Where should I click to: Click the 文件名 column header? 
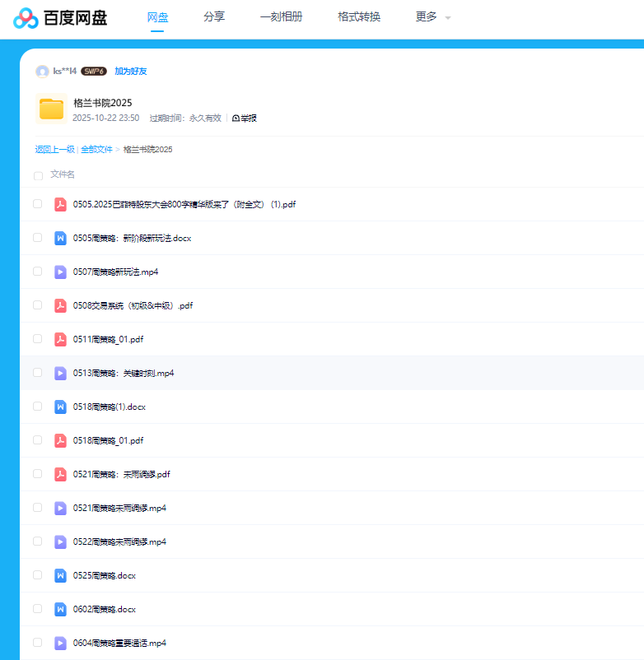pyautogui.click(x=63, y=174)
